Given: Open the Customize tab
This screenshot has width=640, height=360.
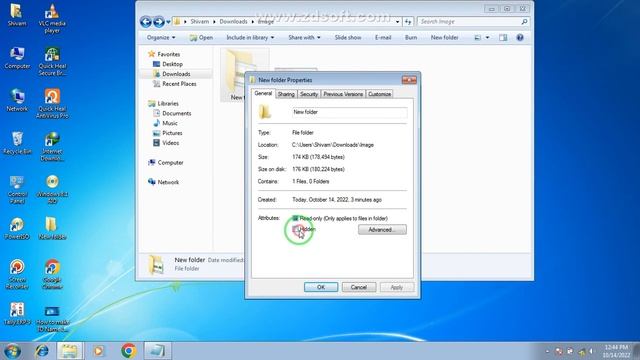Looking at the screenshot, I should coord(379,94).
